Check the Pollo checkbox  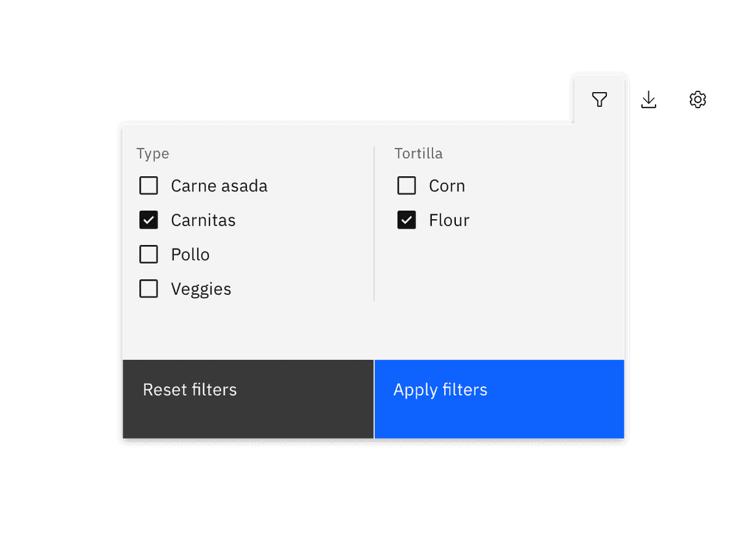[x=148, y=254]
